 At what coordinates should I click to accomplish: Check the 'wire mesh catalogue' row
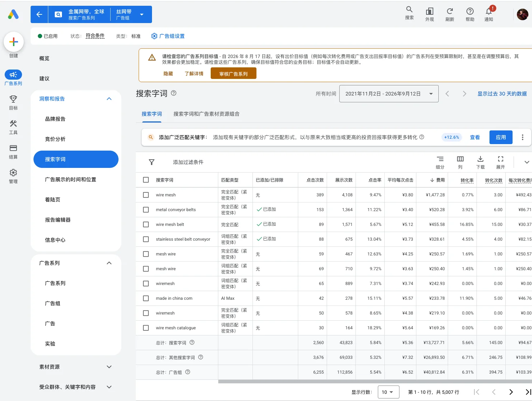146,328
